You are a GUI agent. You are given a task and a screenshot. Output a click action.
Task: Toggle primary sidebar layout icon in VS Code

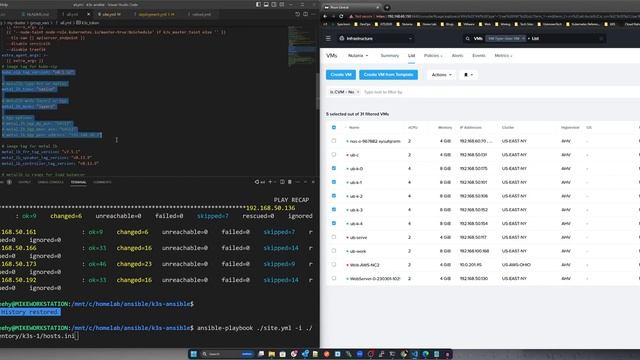(258, 4)
